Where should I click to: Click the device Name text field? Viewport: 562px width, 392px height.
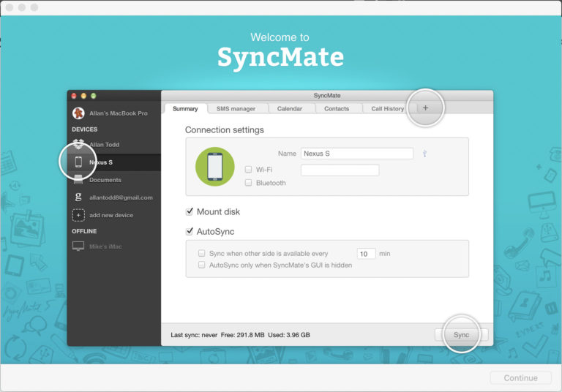357,154
